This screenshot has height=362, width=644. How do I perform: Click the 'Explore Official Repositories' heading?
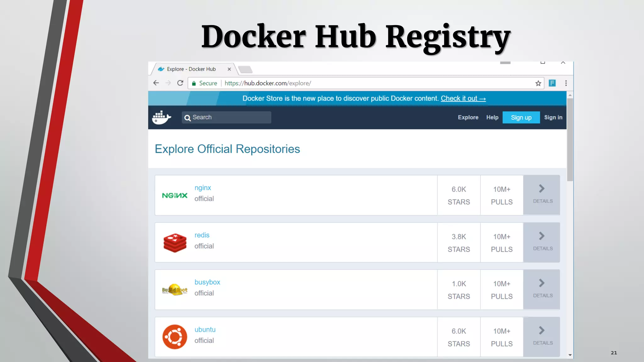(x=227, y=149)
